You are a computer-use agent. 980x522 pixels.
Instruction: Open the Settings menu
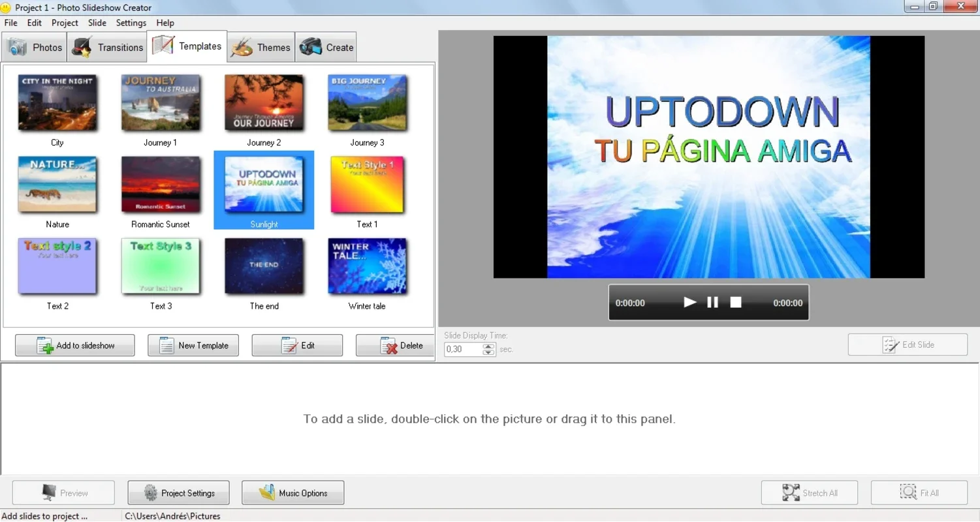tap(131, 23)
